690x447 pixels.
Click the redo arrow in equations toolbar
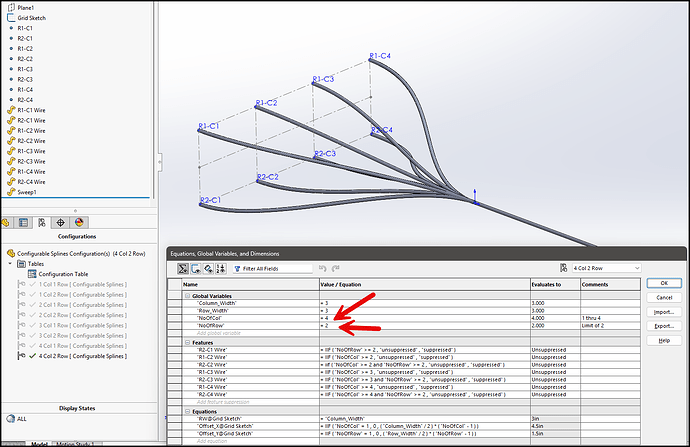click(x=336, y=268)
